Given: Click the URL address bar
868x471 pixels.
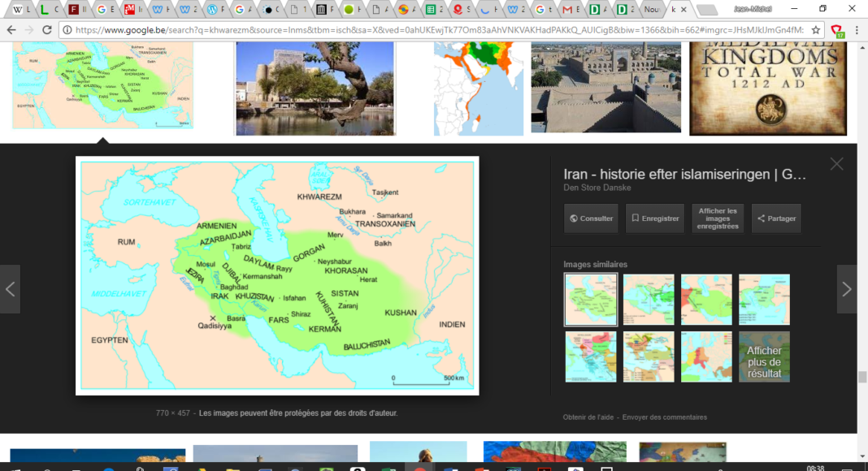Looking at the screenshot, I should click(439, 30).
